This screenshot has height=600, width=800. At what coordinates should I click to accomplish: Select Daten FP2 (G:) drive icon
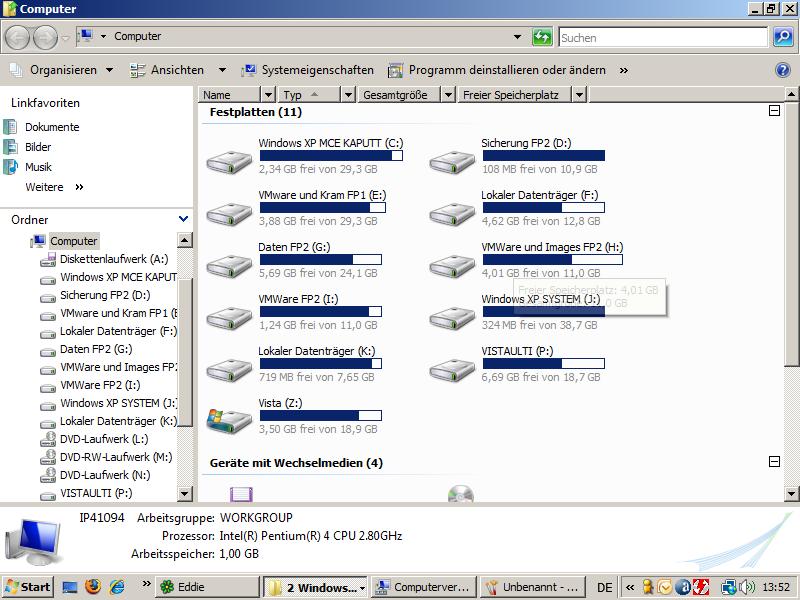(x=229, y=265)
